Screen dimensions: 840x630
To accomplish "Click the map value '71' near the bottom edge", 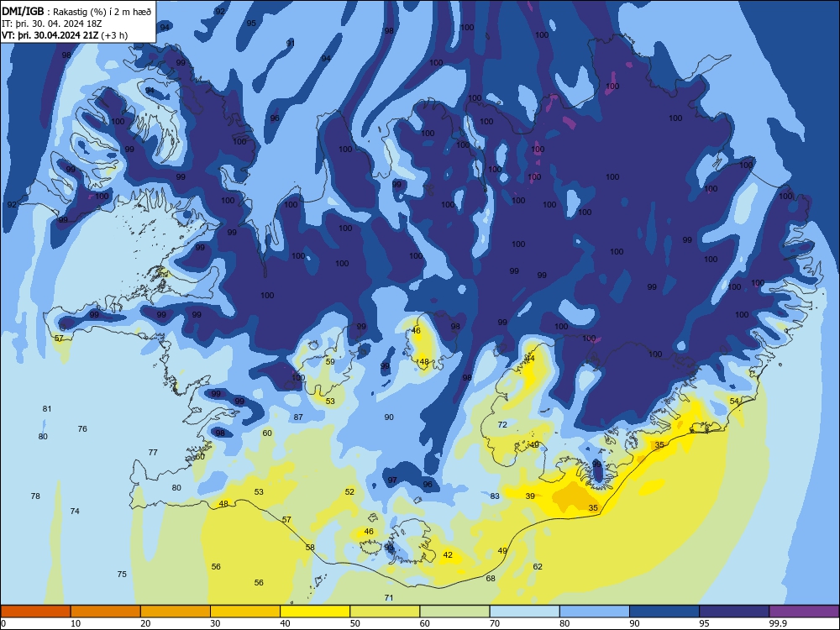I will point(390,597).
